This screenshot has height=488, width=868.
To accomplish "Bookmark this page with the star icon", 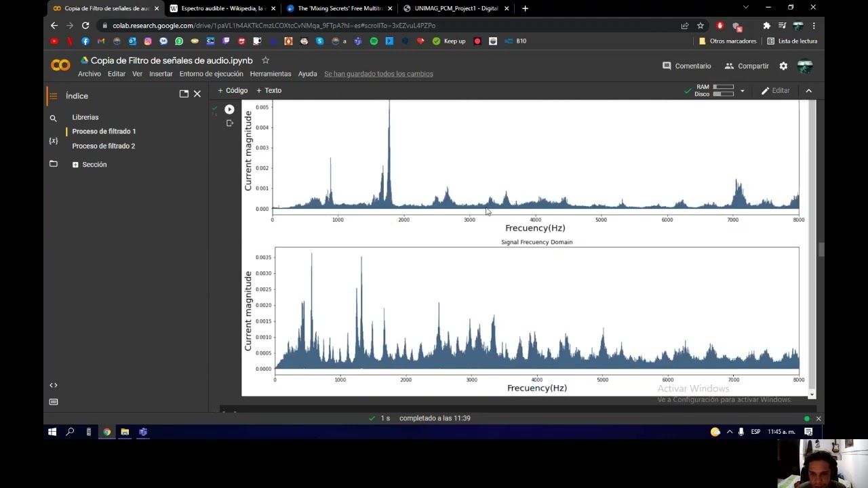I will coord(701,26).
